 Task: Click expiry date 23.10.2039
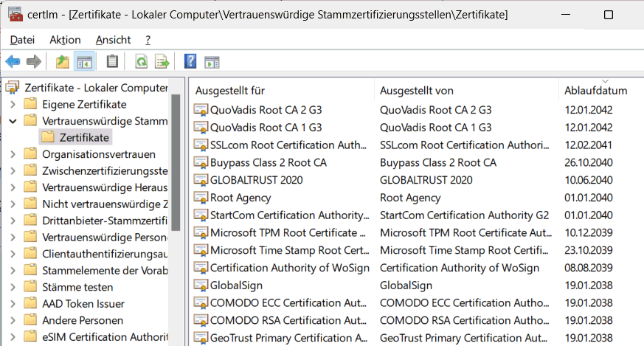coord(589,250)
